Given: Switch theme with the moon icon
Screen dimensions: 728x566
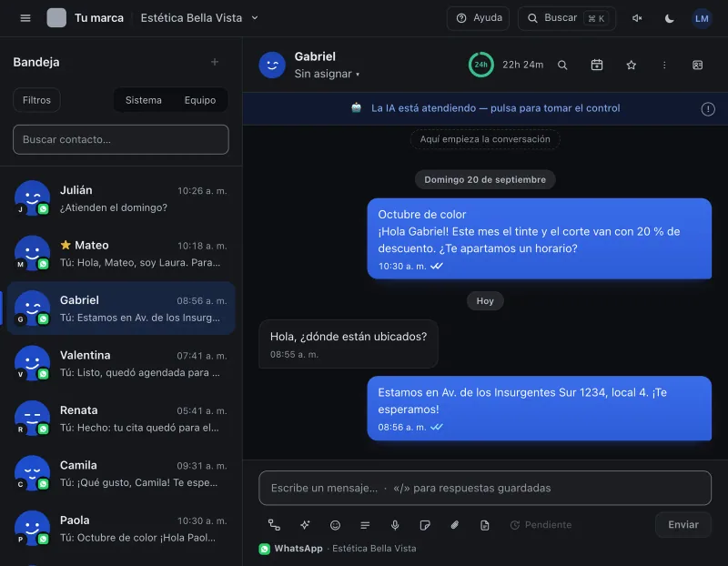Looking at the screenshot, I should pyautogui.click(x=669, y=18).
